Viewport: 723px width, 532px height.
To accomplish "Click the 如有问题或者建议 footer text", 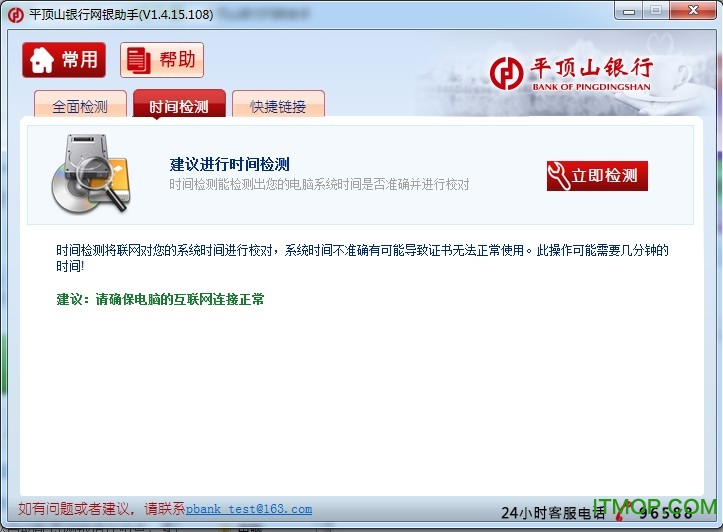I will coord(101,509).
